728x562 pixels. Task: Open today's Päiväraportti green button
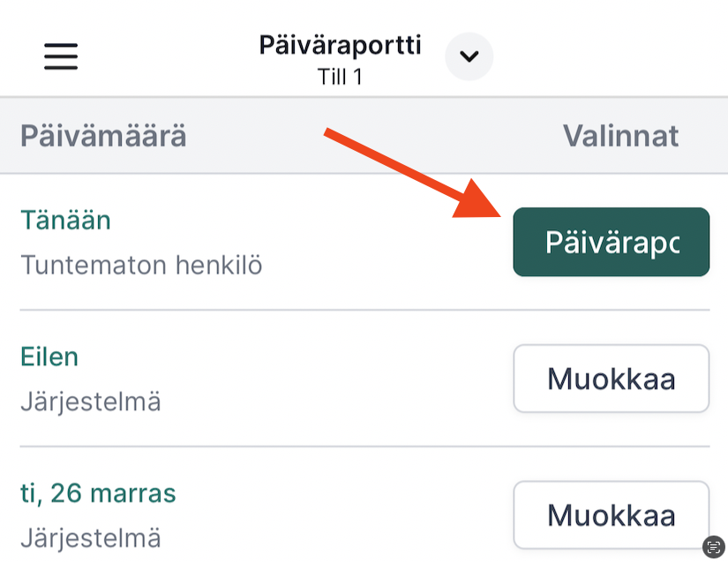click(611, 242)
